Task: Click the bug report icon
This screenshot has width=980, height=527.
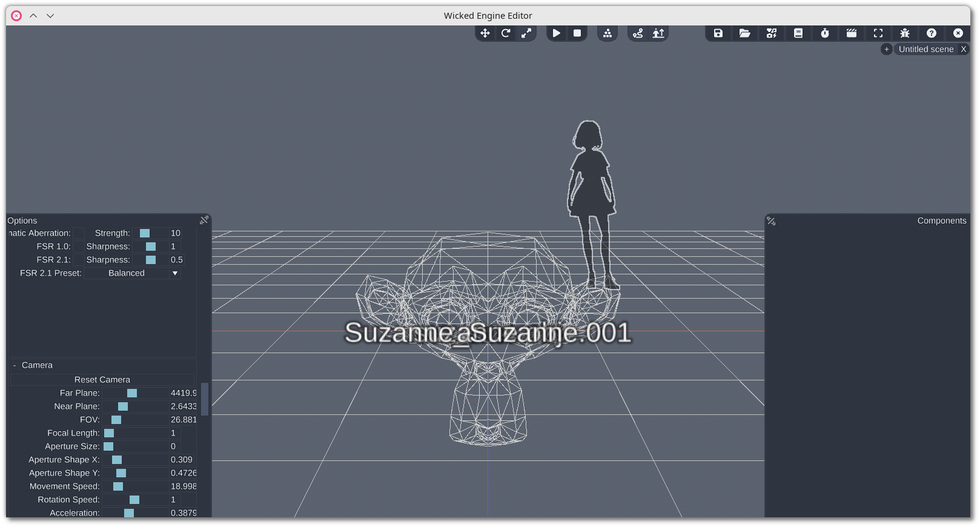Action: (905, 33)
